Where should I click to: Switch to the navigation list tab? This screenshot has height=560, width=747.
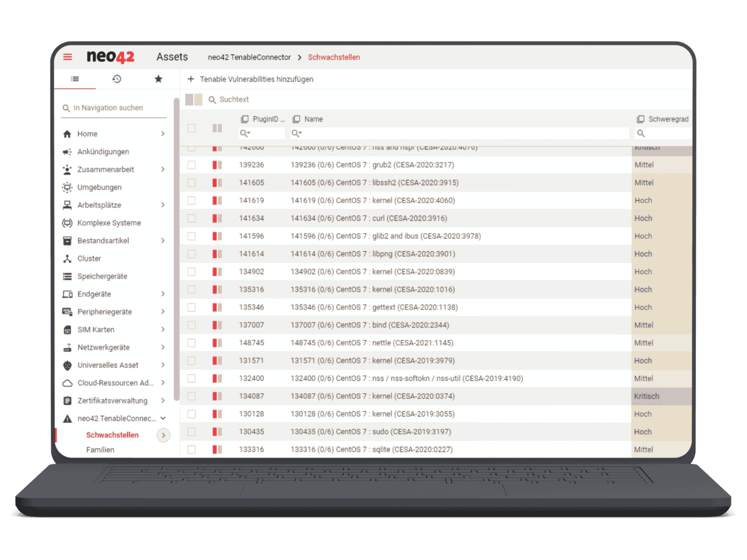(x=75, y=79)
